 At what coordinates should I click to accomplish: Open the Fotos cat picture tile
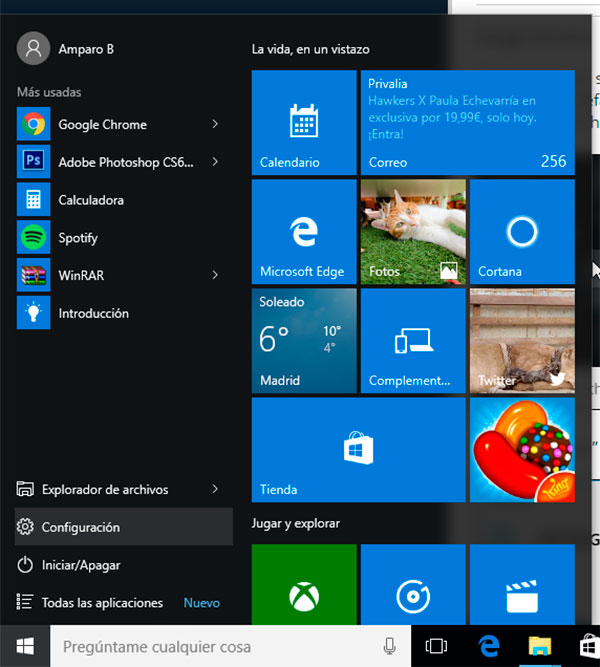click(412, 231)
